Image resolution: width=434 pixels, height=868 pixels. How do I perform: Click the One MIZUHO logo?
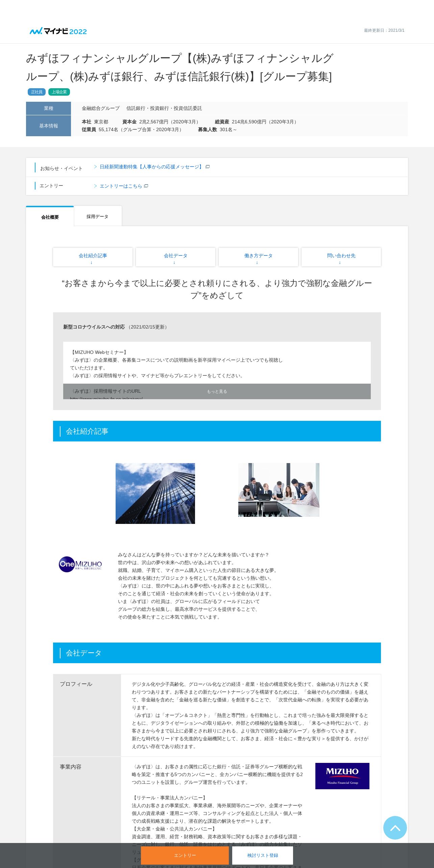point(80,564)
